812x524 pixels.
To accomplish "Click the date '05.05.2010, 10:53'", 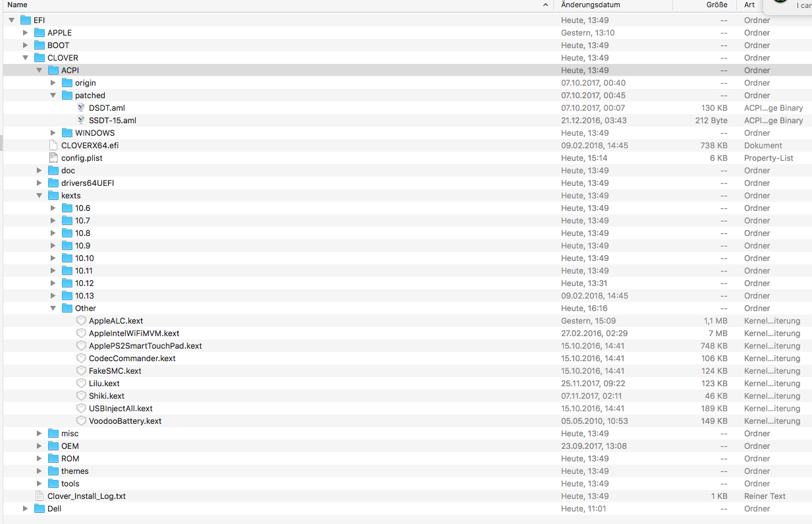I will pos(594,421).
